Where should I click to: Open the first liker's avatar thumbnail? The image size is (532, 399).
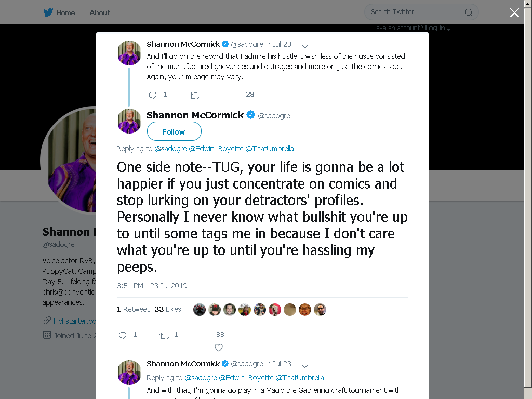pyautogui.click(x=199, y=310)
